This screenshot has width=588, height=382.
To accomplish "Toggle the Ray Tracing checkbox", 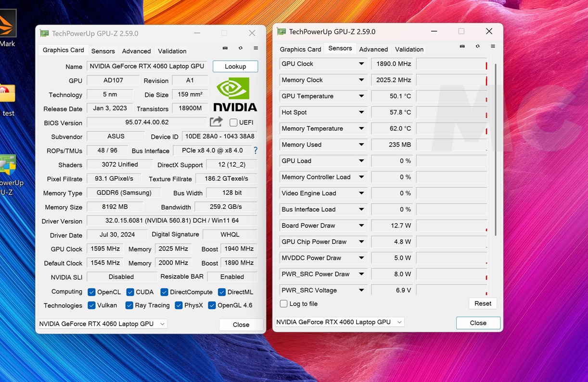I will tap(129, 305).
